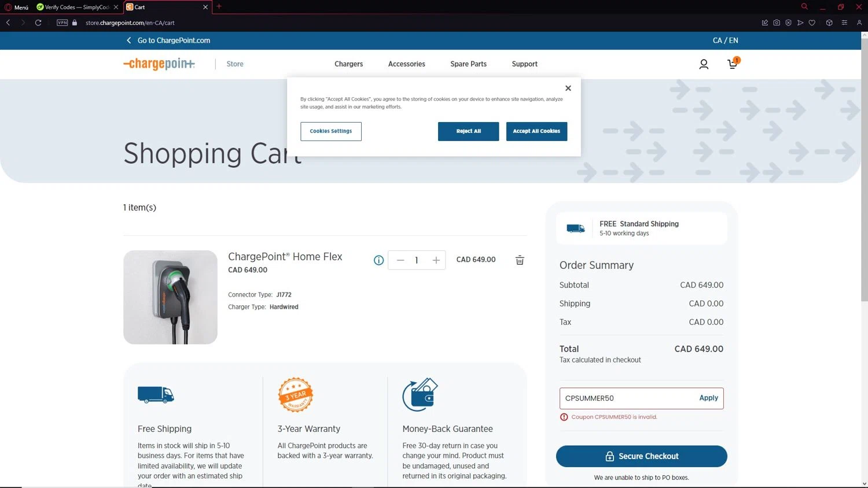Show product info via circled i icon
Image resolution: width=868 pixels, height=488 pixels.
pos(378,260)
